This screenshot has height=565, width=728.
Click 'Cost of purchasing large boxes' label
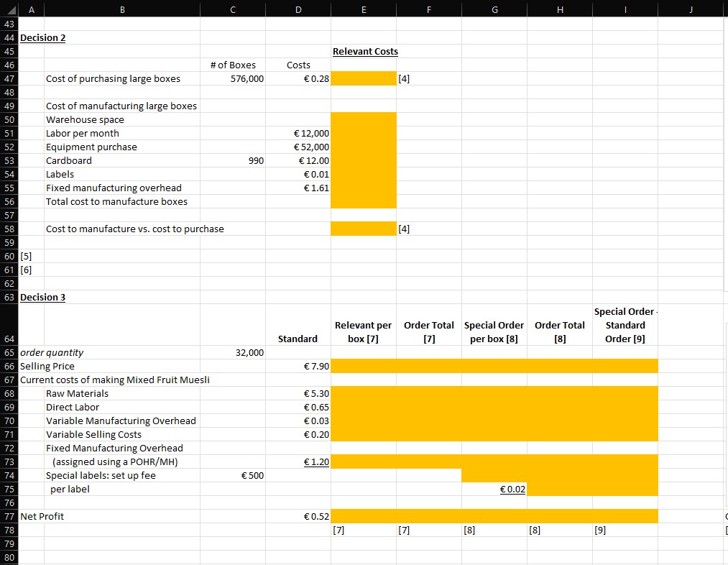click(x=113, y=78)
